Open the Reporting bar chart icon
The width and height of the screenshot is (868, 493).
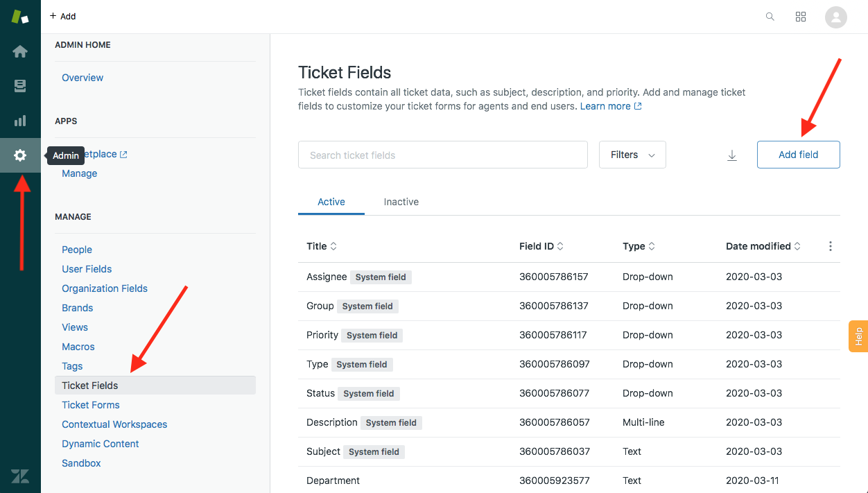20,121
